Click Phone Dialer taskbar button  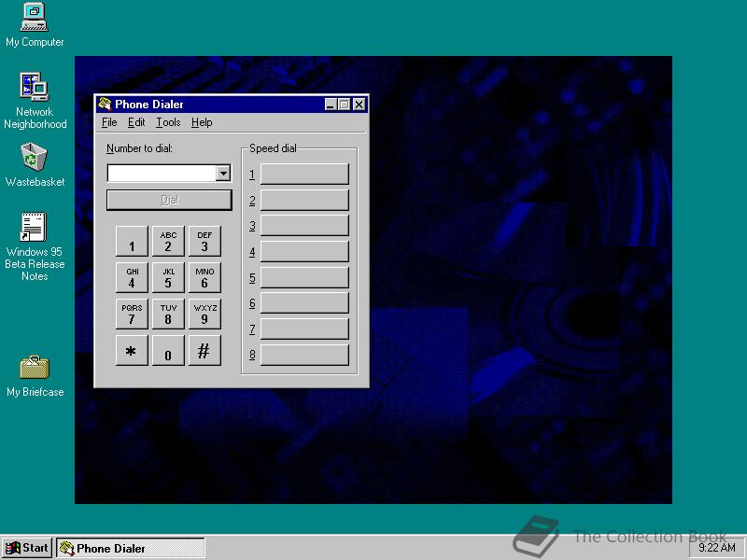click(x=131, y=548)
